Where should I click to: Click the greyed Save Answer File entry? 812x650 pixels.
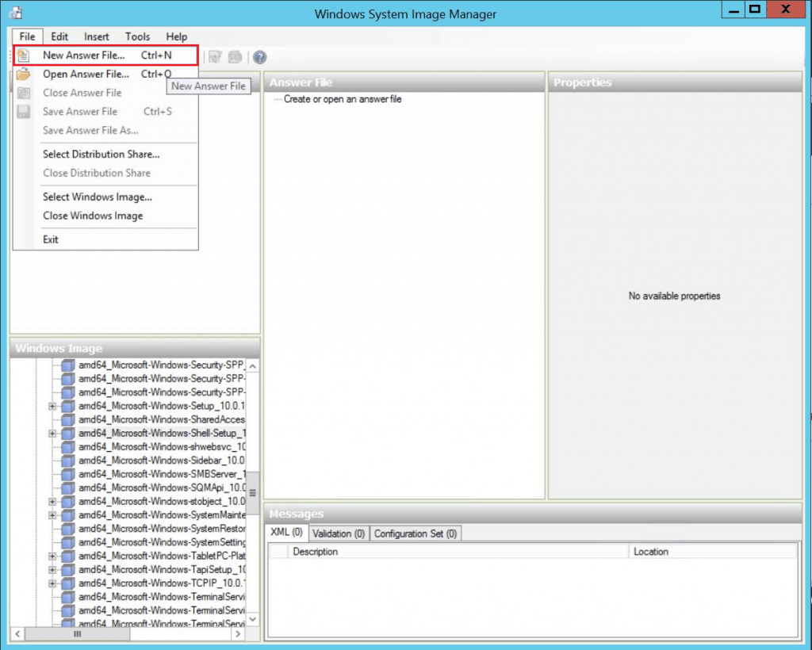pyautogui.click(x=105, y=112)
